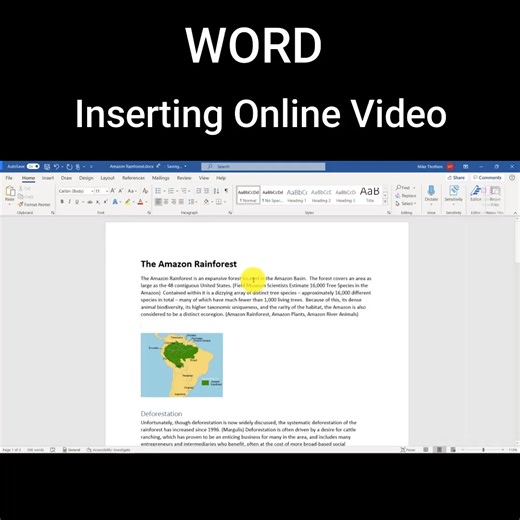
Task: Click the Align Right icon
Action: point(174,202)
